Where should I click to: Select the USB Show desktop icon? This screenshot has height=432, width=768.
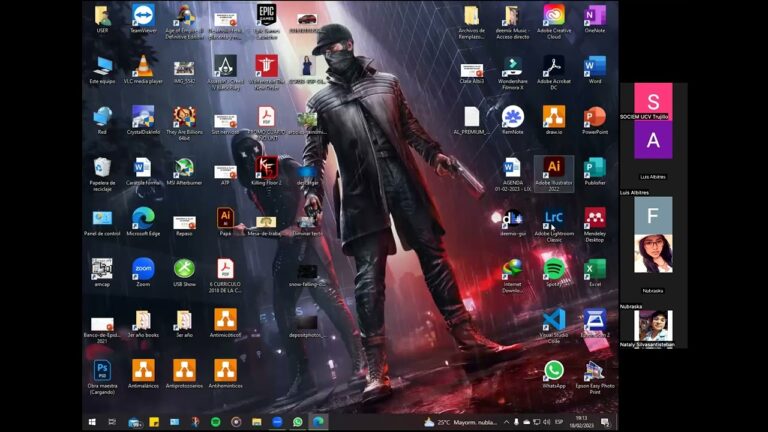[184, 272]
